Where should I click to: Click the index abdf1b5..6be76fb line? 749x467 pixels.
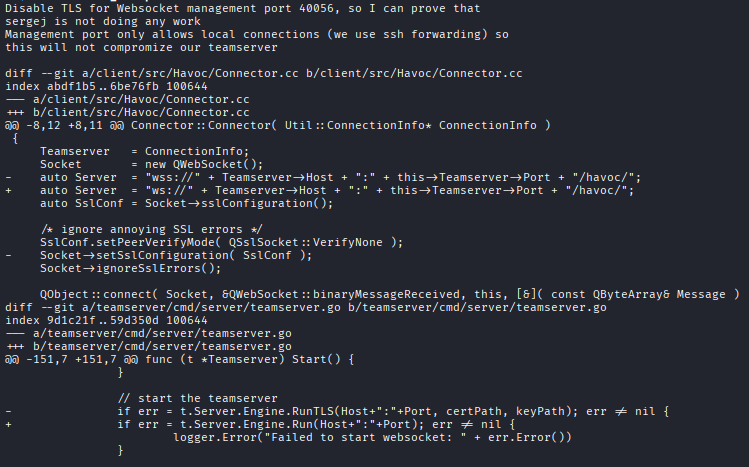coord(106,86)
